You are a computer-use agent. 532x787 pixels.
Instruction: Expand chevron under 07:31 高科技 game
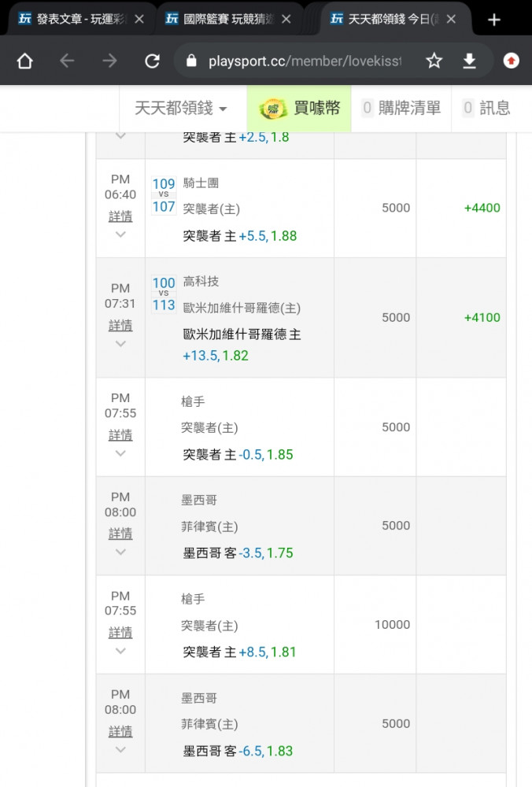coord(120,343)
